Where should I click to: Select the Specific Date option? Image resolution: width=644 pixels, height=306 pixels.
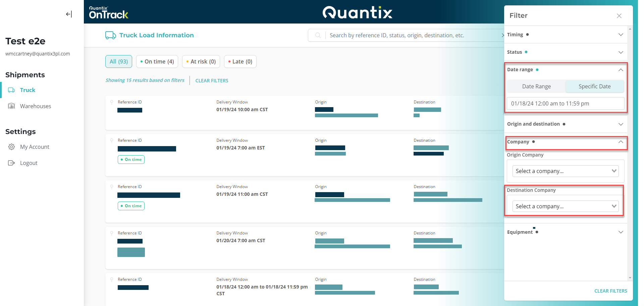pos(594,86)
